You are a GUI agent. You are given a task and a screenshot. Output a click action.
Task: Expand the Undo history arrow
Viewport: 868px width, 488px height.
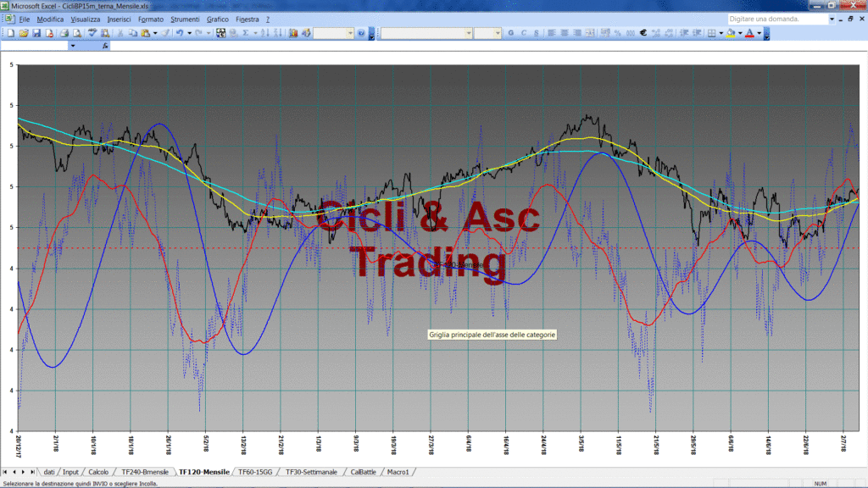pos(189,33)
